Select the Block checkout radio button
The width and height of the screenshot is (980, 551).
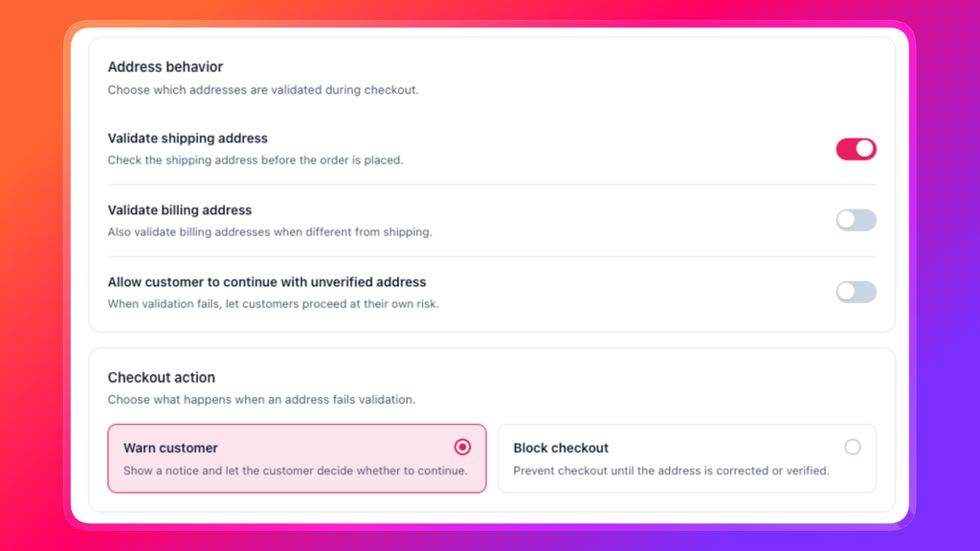tap(853, 448)
